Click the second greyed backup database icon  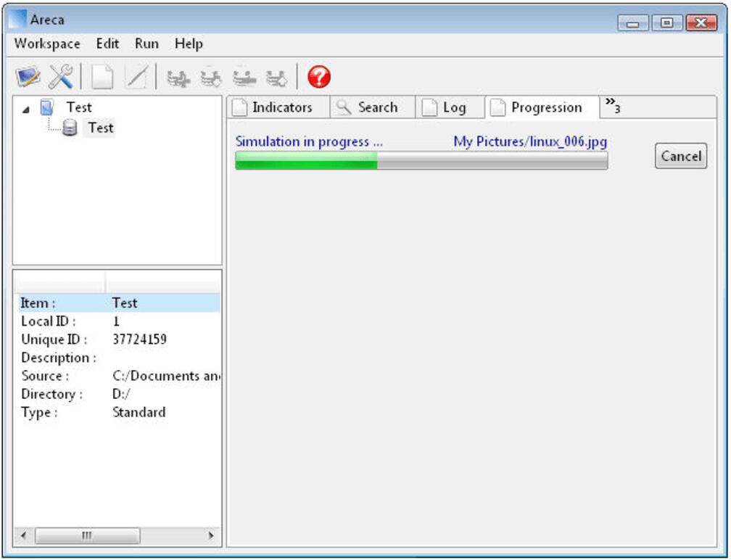(211, 78)
